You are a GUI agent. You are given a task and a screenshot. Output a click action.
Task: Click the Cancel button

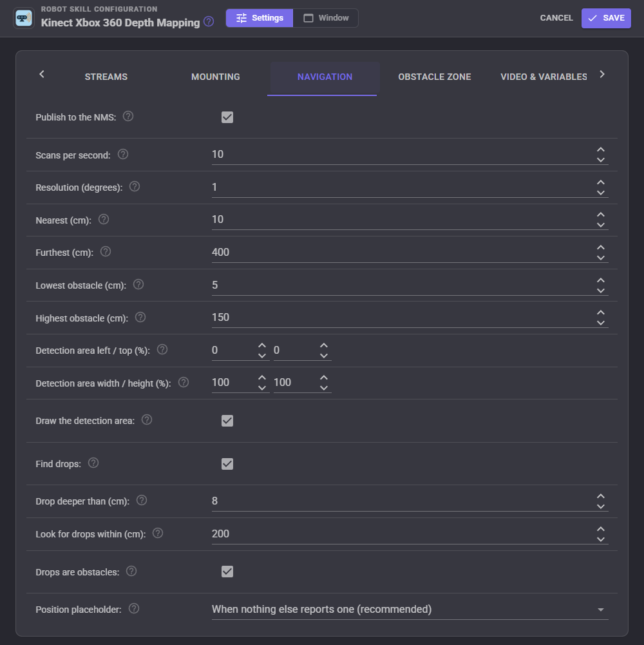[556, 18]
